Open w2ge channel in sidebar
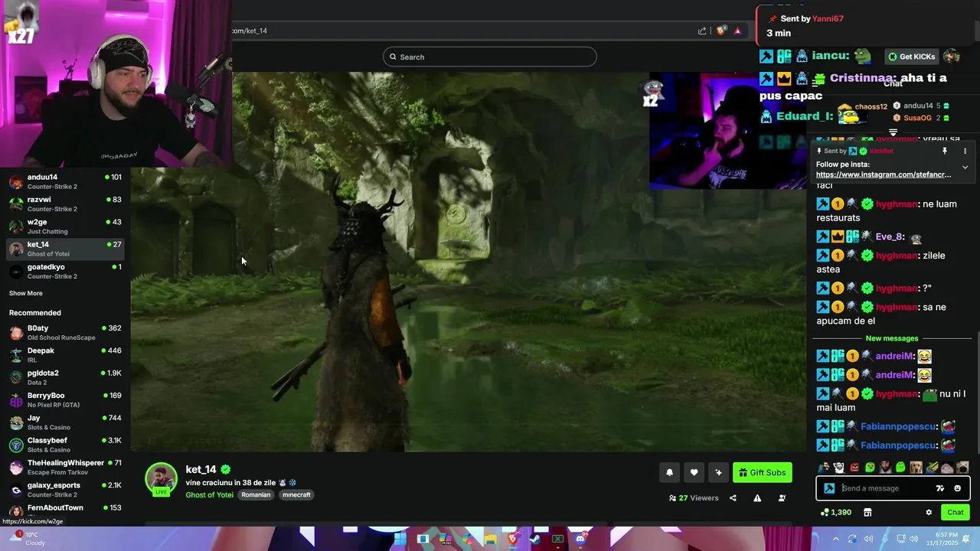Viewport: 980px width, 551px height. tap(65, 227)
